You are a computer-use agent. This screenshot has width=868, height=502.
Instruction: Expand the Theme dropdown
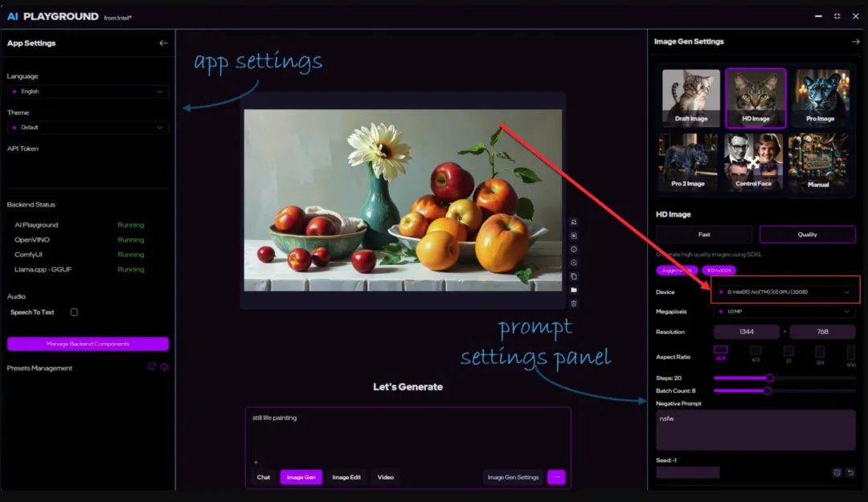tap(88, 127)
